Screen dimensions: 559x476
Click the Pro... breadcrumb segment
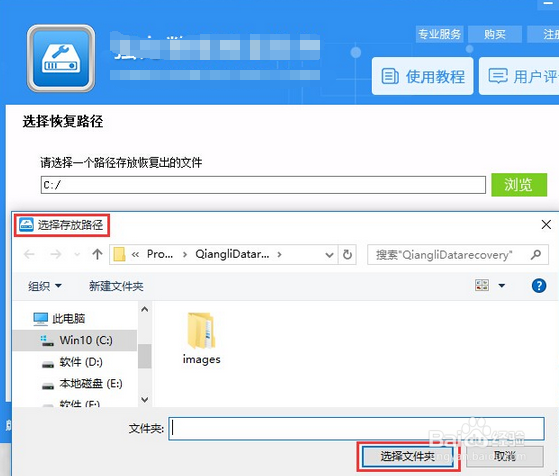tap(160, 254)
